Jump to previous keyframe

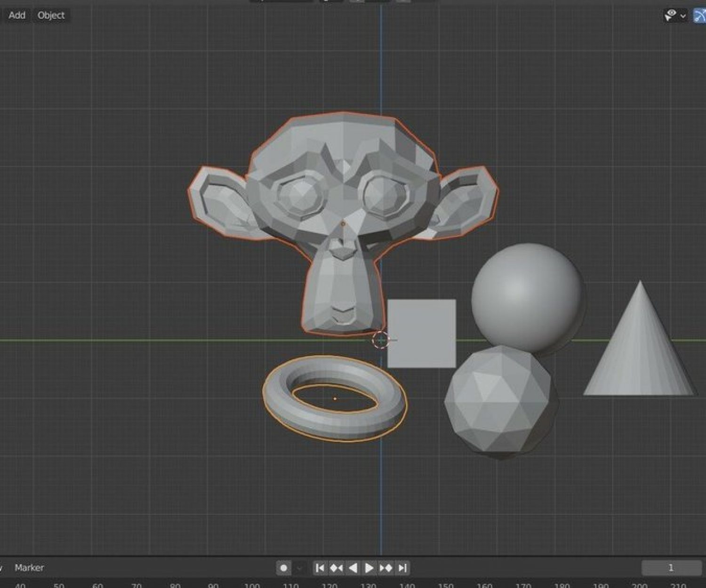pyautogui.click(x=337, y=568)
